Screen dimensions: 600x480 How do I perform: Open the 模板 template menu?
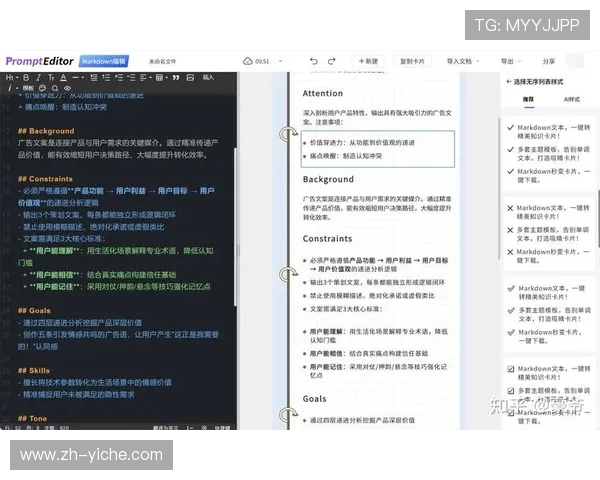click(x=28, y=88)
